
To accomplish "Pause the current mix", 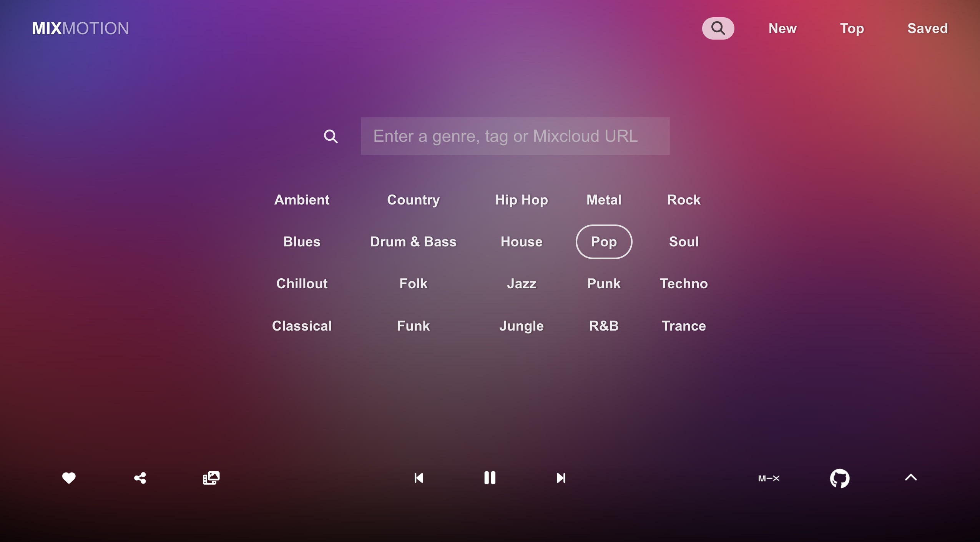I will (x=490, y=478).
